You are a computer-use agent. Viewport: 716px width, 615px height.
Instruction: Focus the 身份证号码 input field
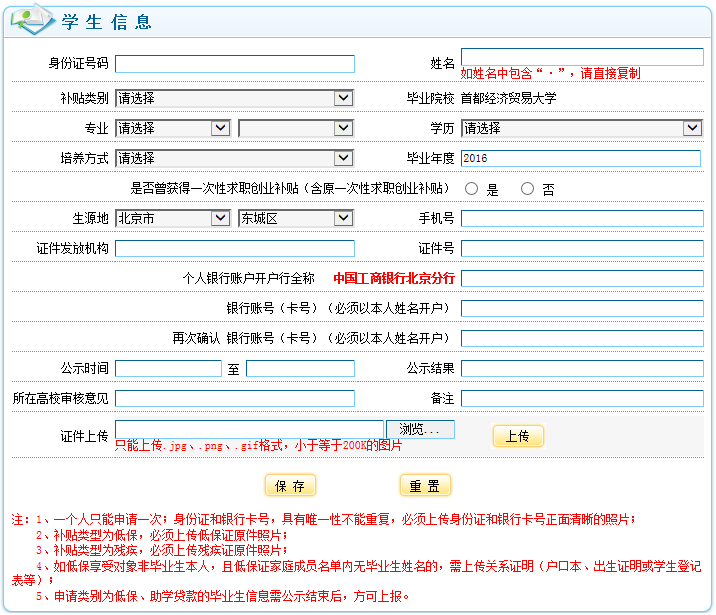coord(234,64)
